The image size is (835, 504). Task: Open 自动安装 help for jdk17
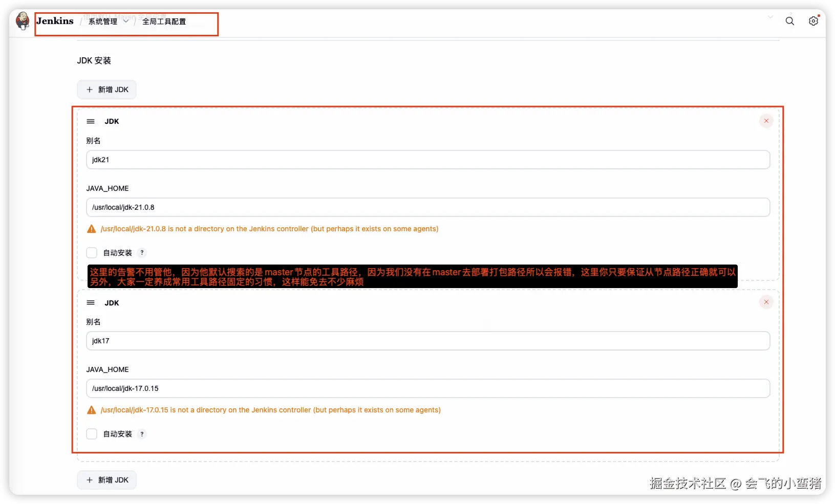click(142, 434)
